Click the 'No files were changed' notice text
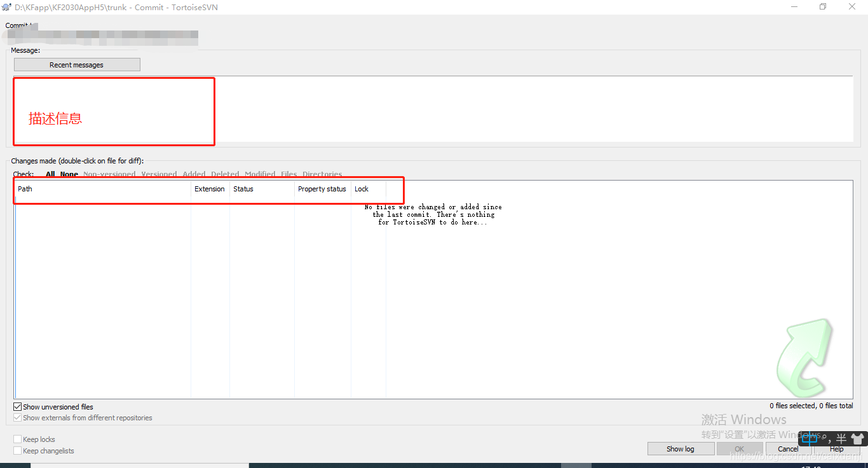 tap(433, 215)
